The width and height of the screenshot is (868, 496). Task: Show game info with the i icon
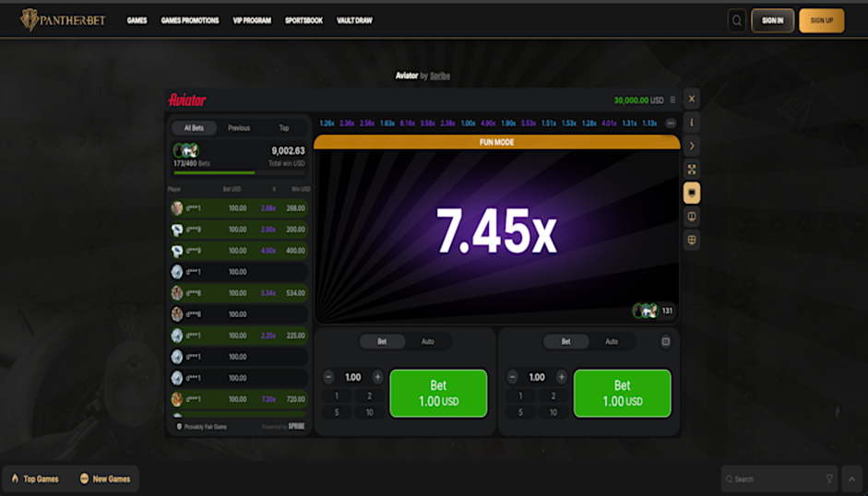(x=692, y=123)
